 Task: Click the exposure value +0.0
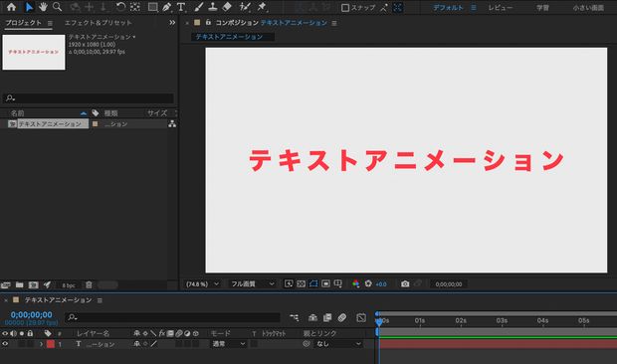coord(381,284)
